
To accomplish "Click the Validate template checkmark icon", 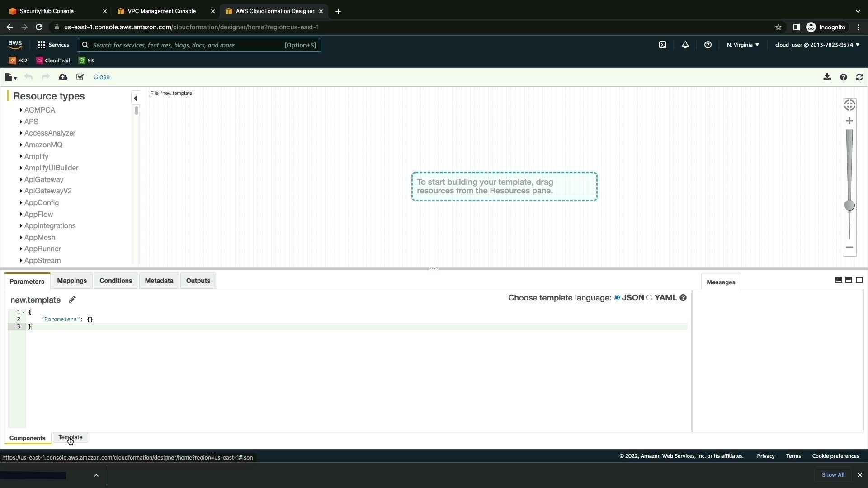I will [80, 77].
